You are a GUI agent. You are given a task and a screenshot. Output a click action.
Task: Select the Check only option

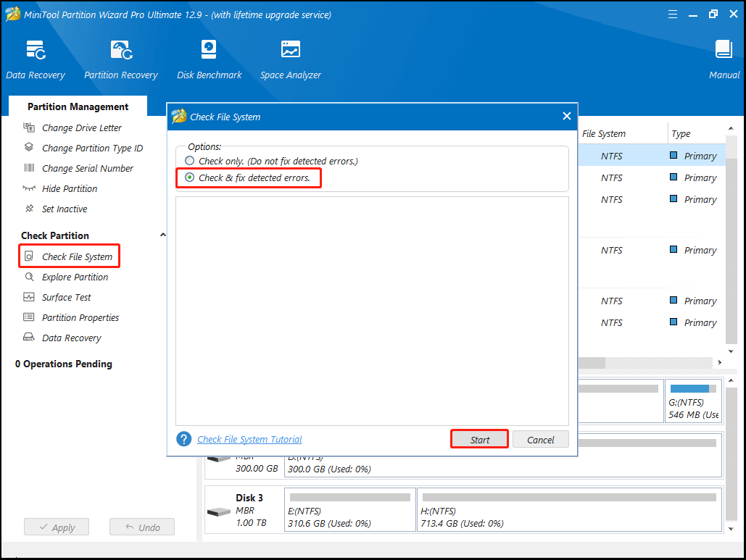[189, 161]
